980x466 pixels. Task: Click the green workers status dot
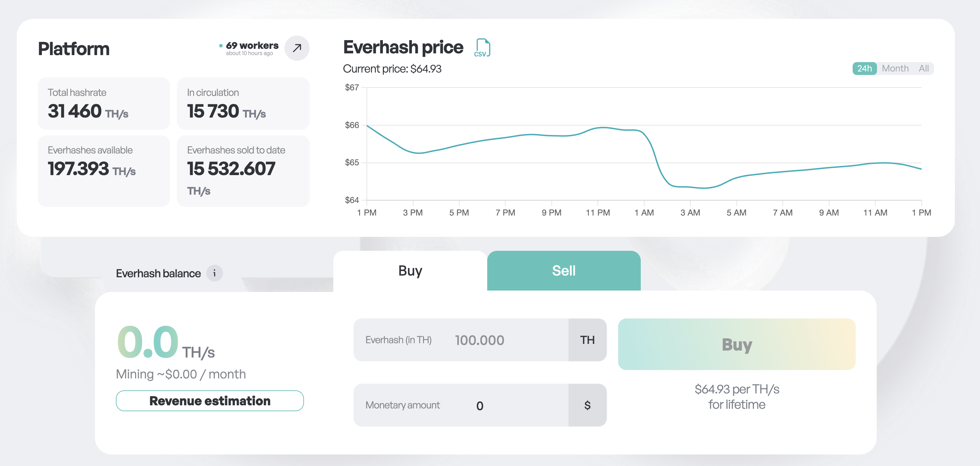pos(221,46)
